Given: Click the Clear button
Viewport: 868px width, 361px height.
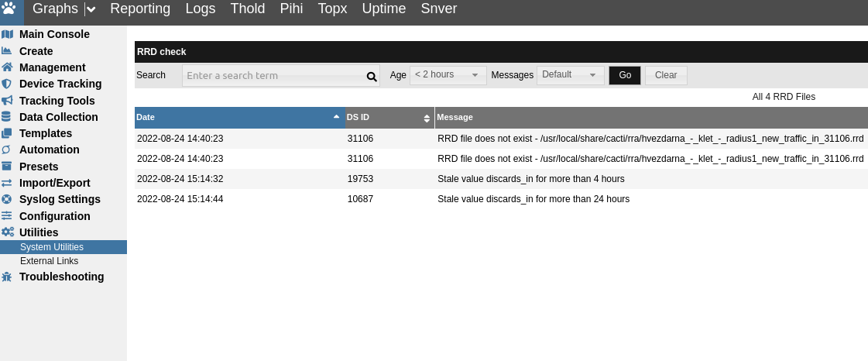Looking at the screenshot, I should tap(666, 75).
